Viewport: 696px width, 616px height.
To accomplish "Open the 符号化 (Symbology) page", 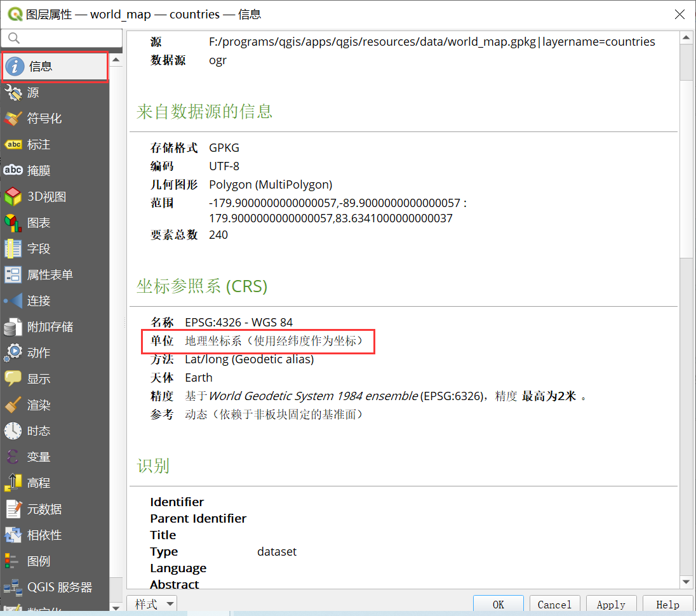I will pos(55,119).
